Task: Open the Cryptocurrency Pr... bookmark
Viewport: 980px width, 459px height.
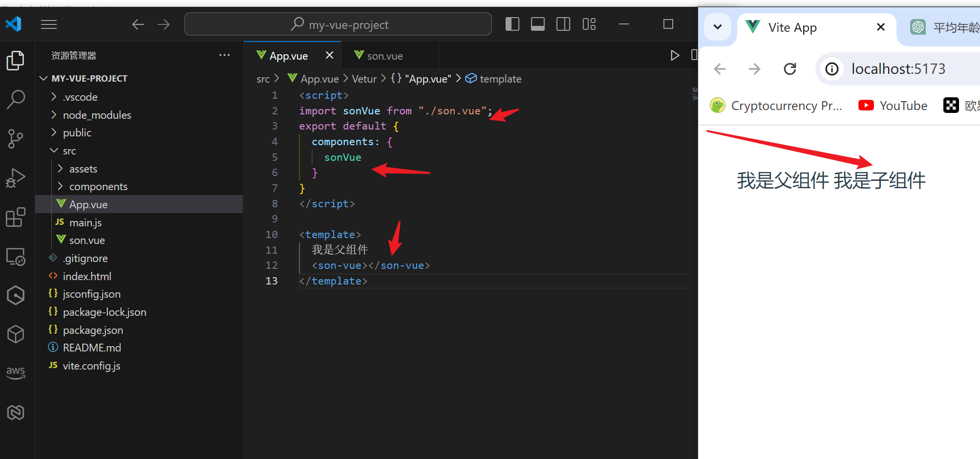Action: click(776, 106)
